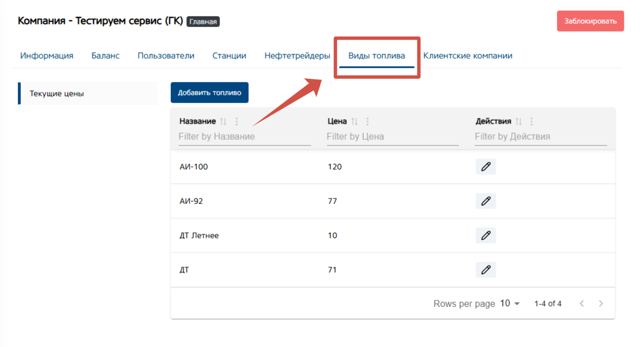This screenshot has width=644, height=347.
Task: Edit the АИ-92 fuel price
Action: click(x=486, y=201)
